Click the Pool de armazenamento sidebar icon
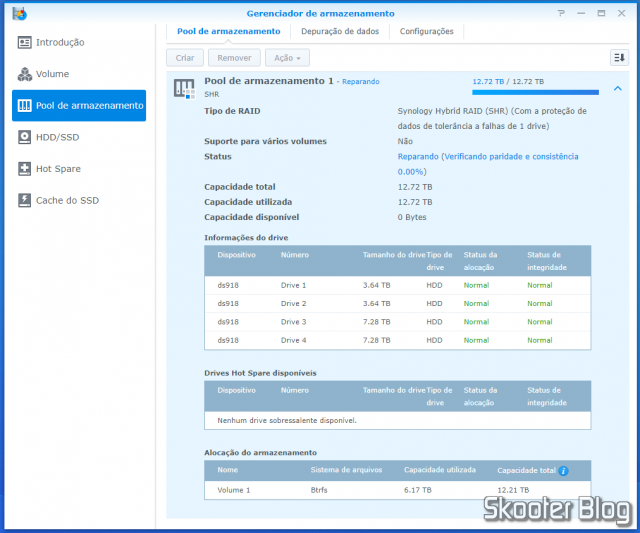Image resolution: width=640 pixels, height=533 pixels. 24,106
